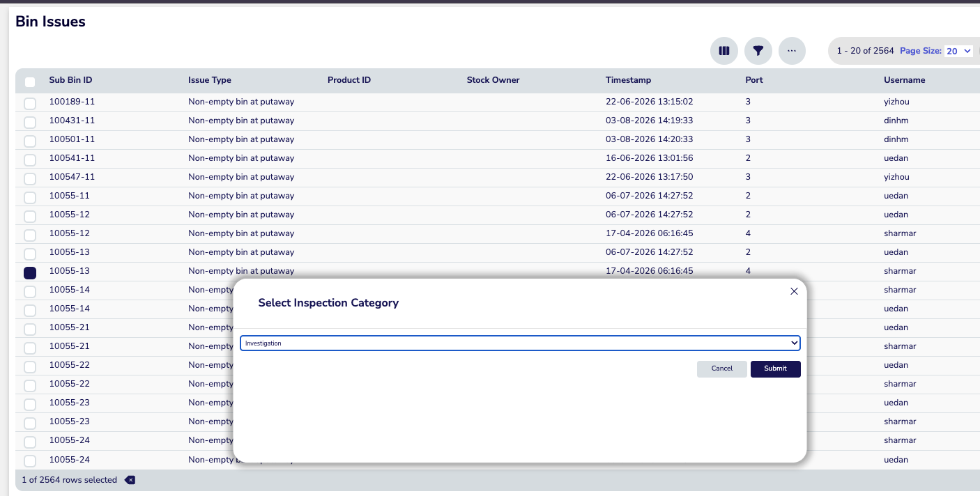The image size is (980, 496).
Task: Open the Page Size dropdown
Action: [958, 51]
